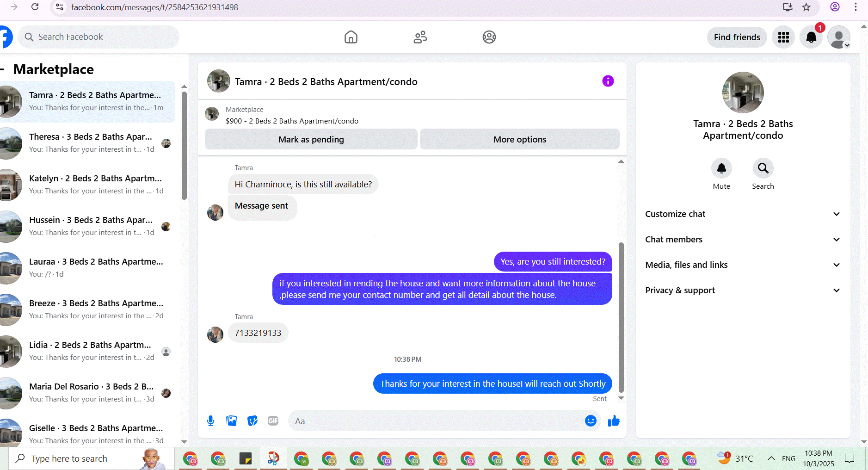Viewport: 868px width, 470px height.
Task: Open the Groups icon in top navigation
Action: pos(489,37)
